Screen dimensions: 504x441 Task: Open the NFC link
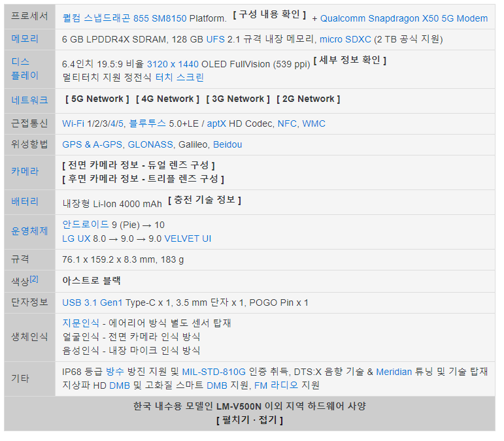[287, 123]
